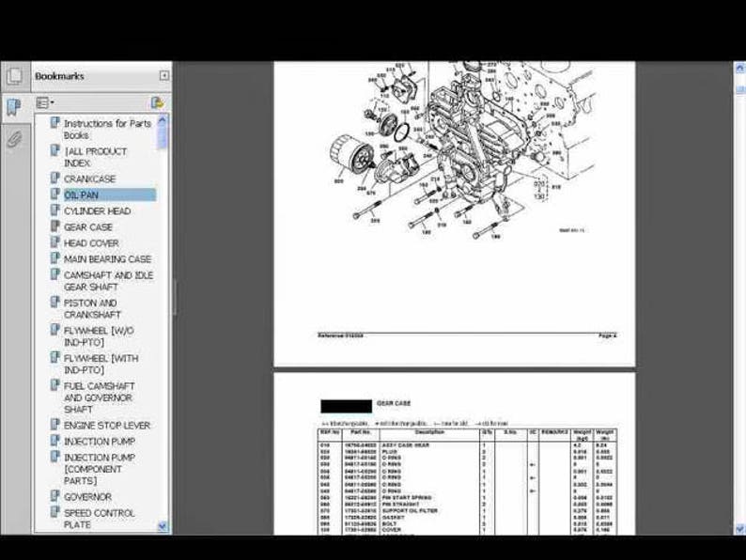Open INJECTION PUMP [COMPONENT PARTS] bookmark

click(x=100, y=469)
